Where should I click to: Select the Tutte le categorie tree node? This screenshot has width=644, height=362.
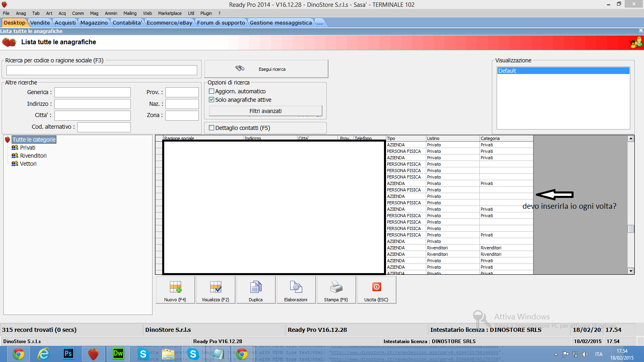click(34, 140)
